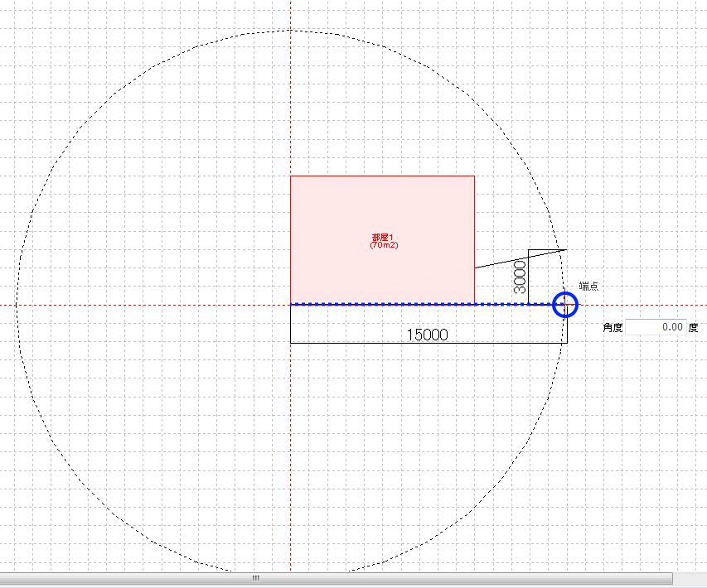Click the vertical 3000 dimension text
Screen dimensions: 707x588
(x=520, y=277)
